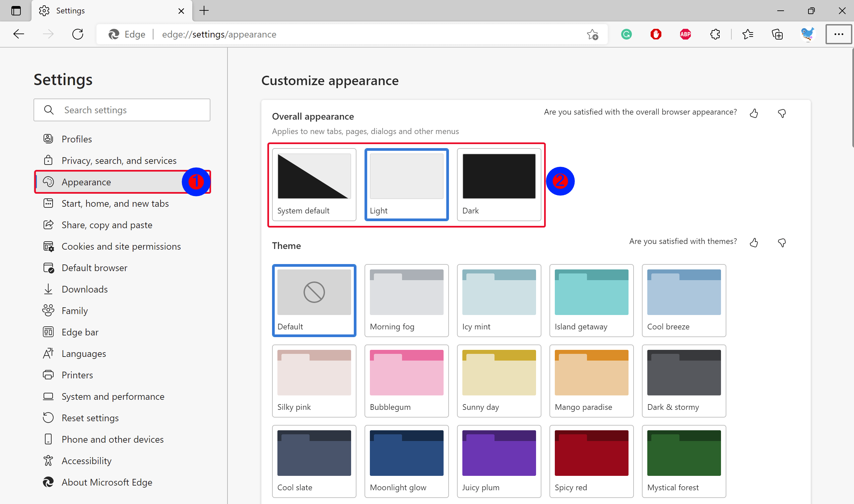Screen dimensions: 854x504
Task: Open the AdBlock Plus extension icon
Action: click(x=685, y=34)
